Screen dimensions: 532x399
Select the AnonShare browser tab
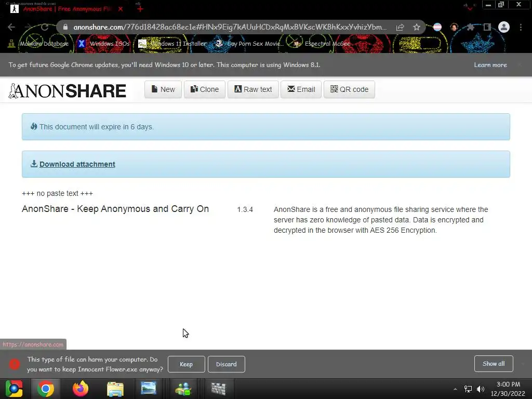67,9
